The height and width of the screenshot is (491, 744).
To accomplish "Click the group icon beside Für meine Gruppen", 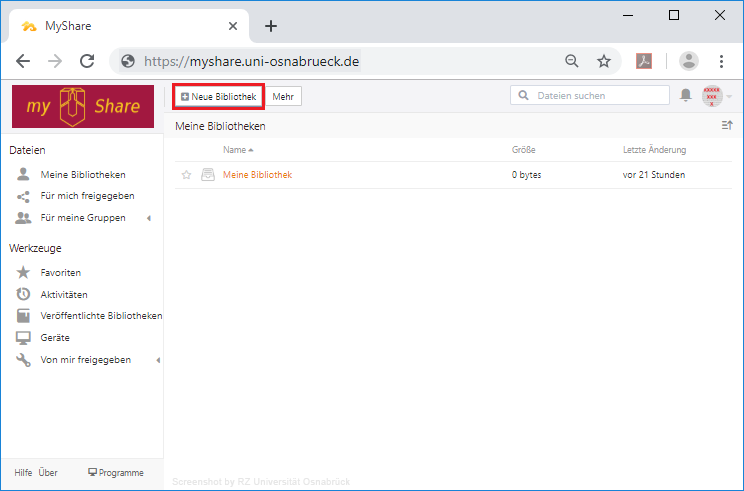I will (x=23, y=218).
